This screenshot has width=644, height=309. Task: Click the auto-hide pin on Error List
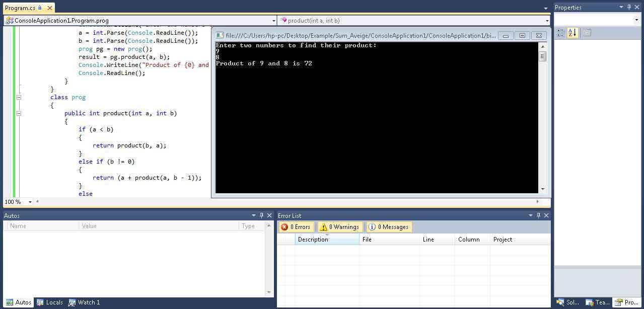tap(538, 215)
